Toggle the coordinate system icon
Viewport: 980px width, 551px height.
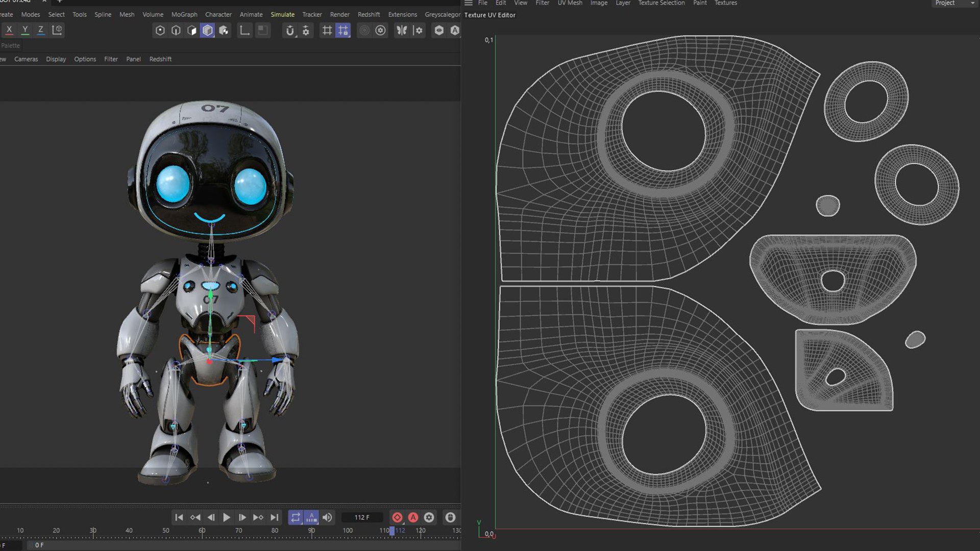point(57,30)
